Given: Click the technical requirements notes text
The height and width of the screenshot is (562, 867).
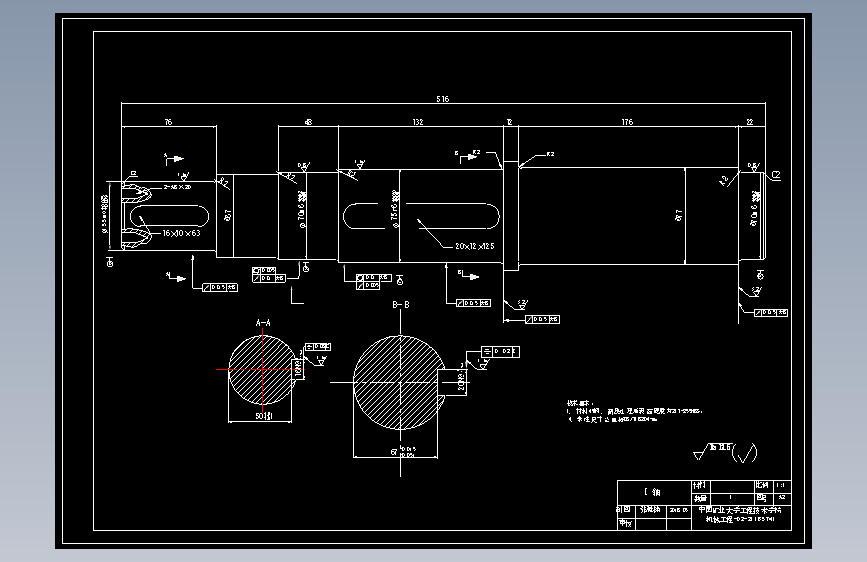Looking at the screenshot, I should (635, 412).
